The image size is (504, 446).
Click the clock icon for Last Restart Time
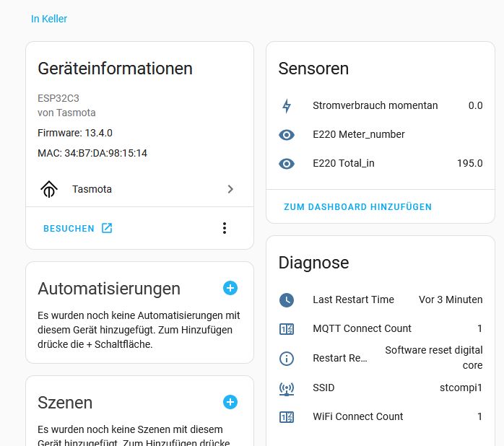tap(287, 300)
